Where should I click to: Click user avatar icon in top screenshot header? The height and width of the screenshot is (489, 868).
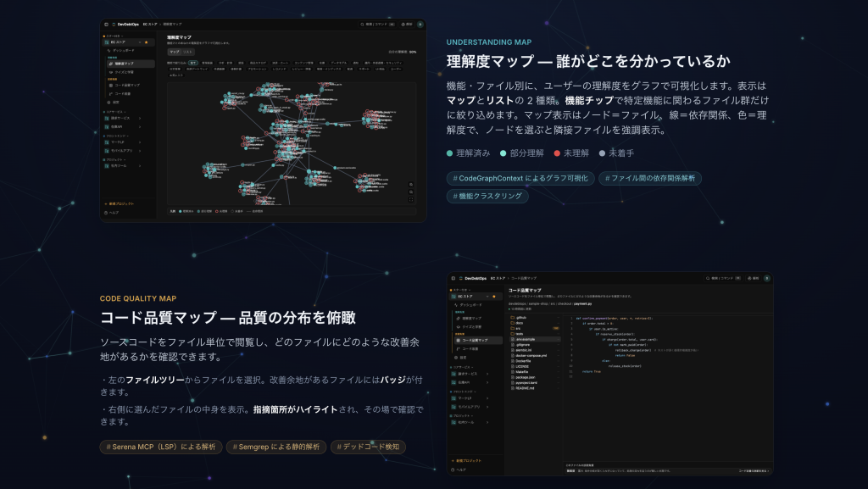coord(420,25)
